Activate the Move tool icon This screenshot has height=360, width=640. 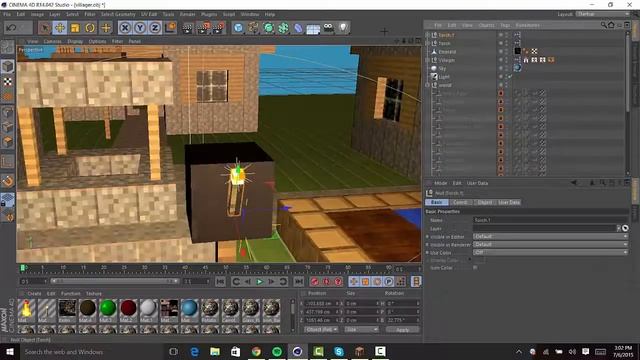pos(60,28)
